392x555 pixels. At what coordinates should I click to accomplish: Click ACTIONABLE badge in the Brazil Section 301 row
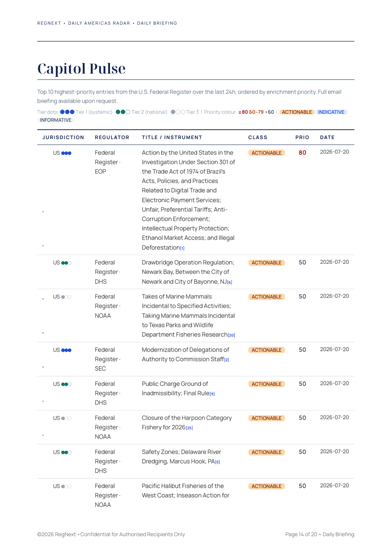(267, 153)
